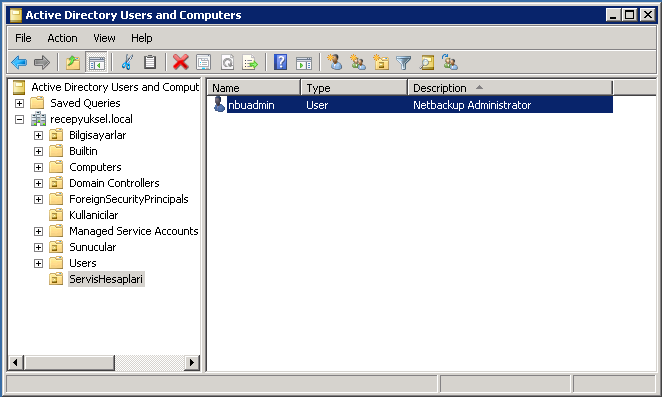Click the Domain Controllers OU folder icon
This screenshot has width=662, height=397.
[56, 183]
